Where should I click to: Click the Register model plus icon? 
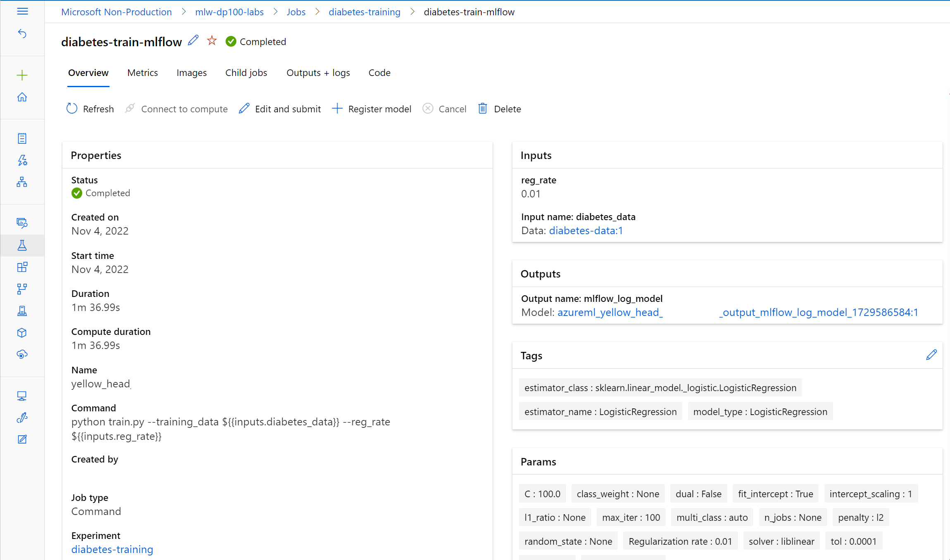tap(337, 109)
